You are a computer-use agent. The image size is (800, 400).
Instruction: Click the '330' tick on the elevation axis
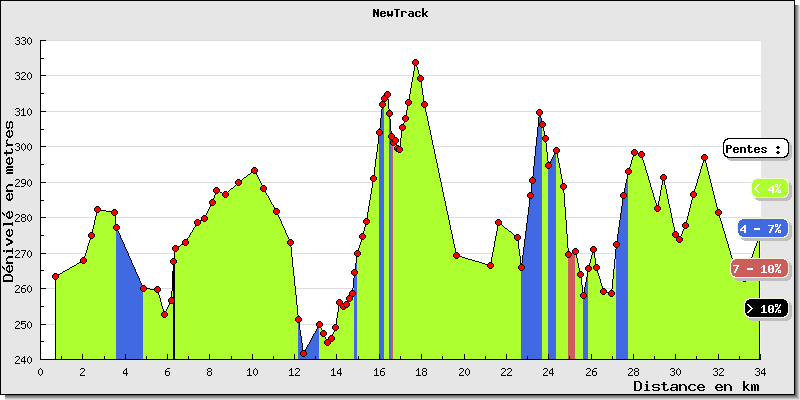point(23,41)
